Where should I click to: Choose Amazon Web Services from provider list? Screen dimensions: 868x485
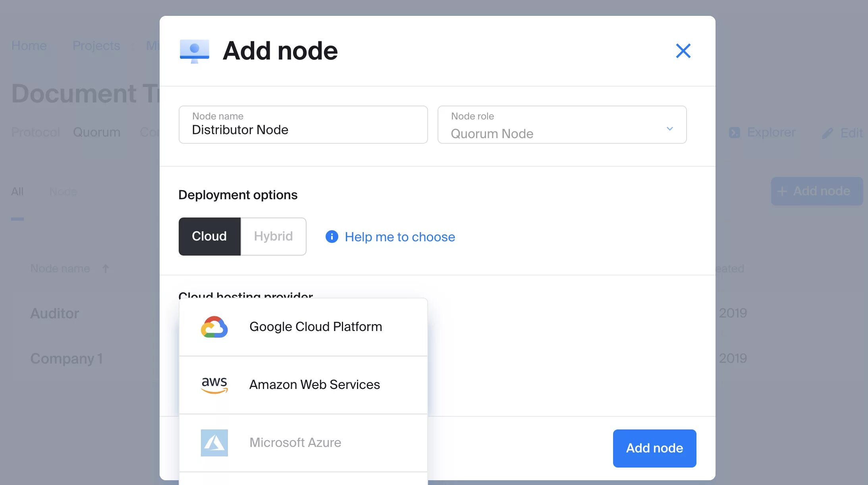[x=314, y=385]
